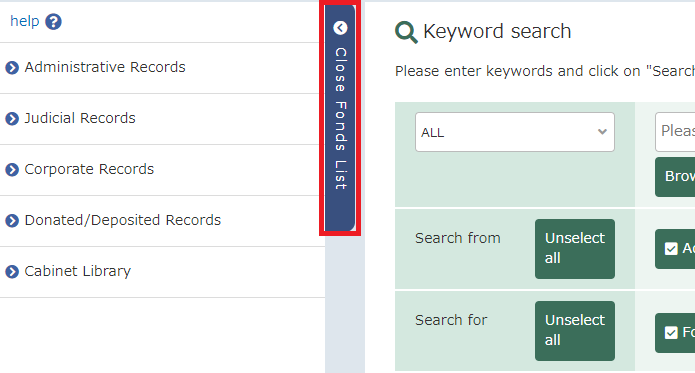Open the ALL field dropdown
Viewport: 695px width, 373px height.
point(515,132)
